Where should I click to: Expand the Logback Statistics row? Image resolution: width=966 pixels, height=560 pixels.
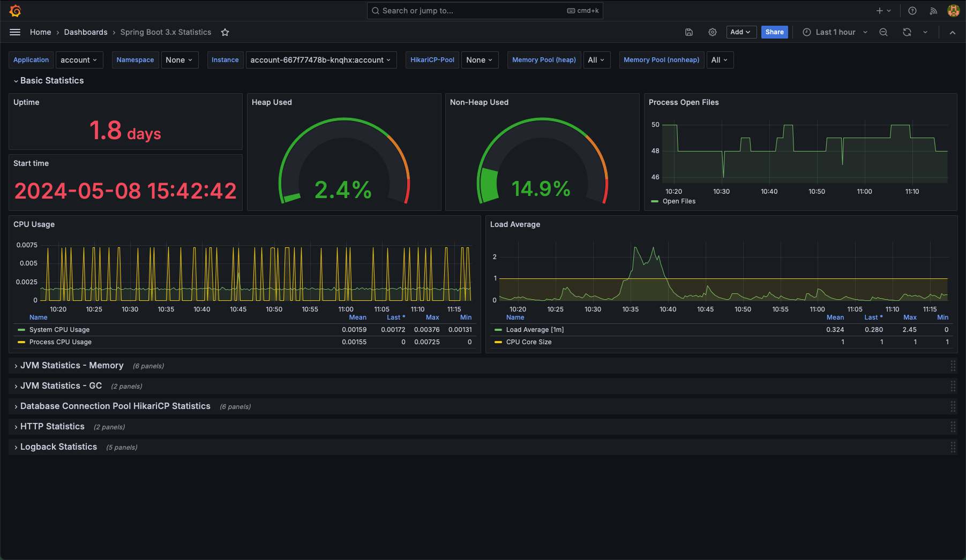click(55, 447)
